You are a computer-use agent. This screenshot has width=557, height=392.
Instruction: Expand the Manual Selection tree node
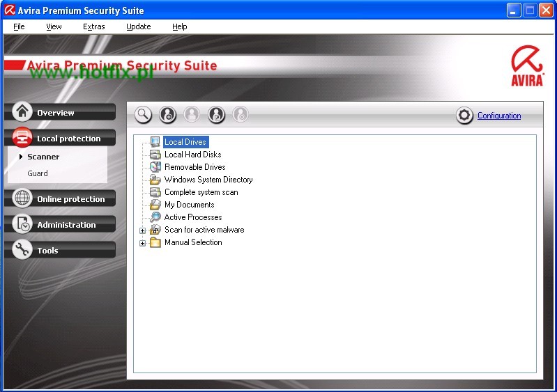point(143,243)
